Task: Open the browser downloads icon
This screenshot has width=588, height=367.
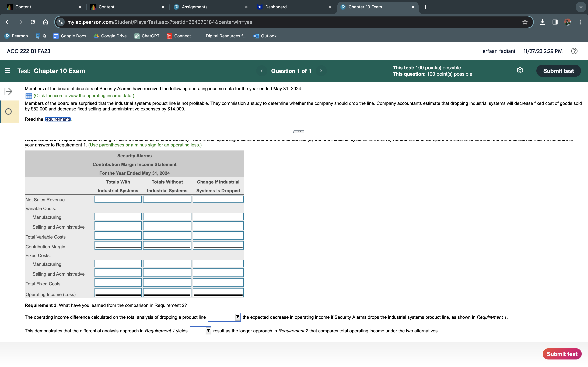Action: click(542, 22)
